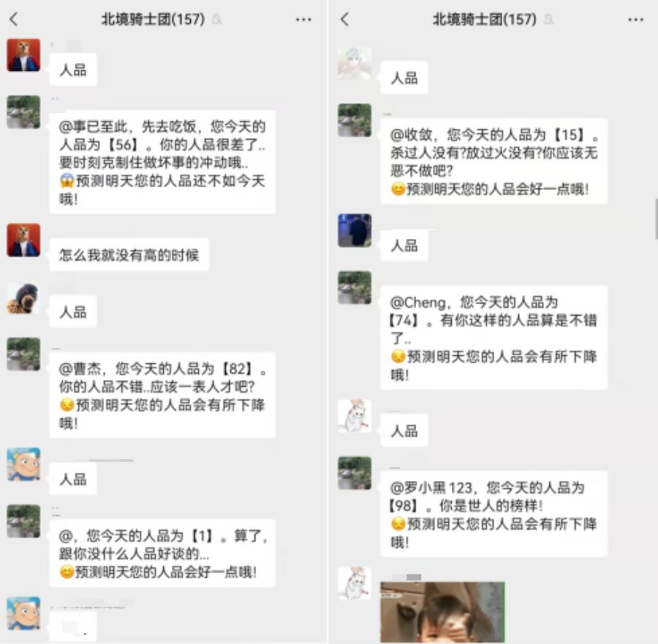
Task: Tap the white cat avatar above the image
Action: point(355,583)
